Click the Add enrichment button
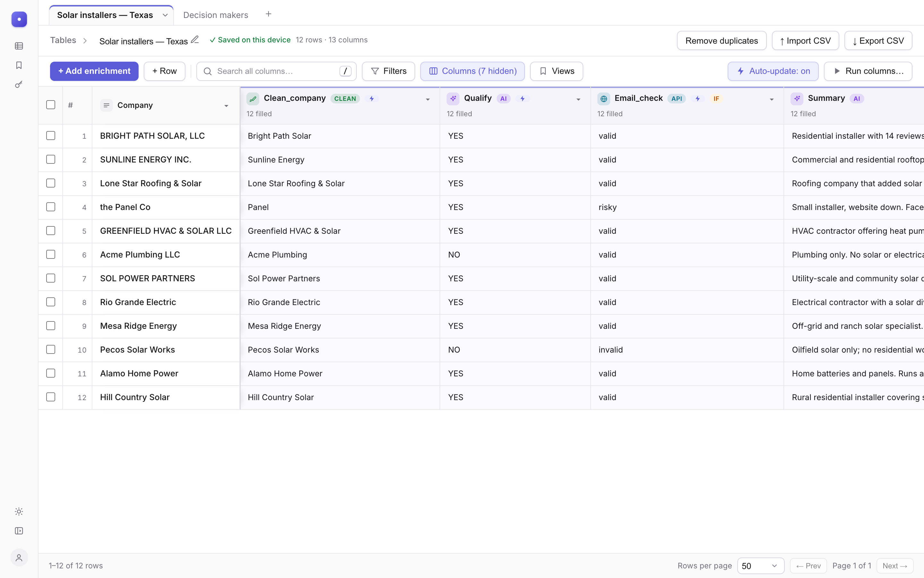Screen dimensions: 924x578 pyautogui.click(x=94, y=71)
